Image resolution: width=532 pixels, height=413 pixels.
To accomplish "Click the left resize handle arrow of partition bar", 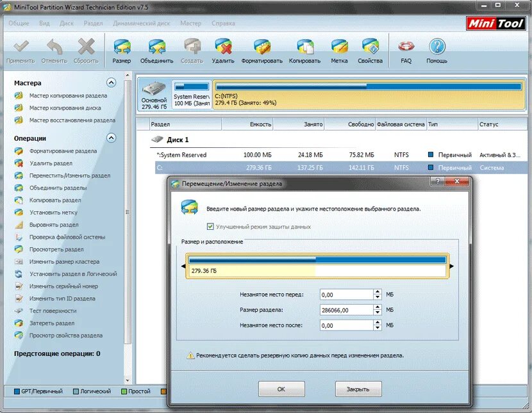I will pos(183,266).
